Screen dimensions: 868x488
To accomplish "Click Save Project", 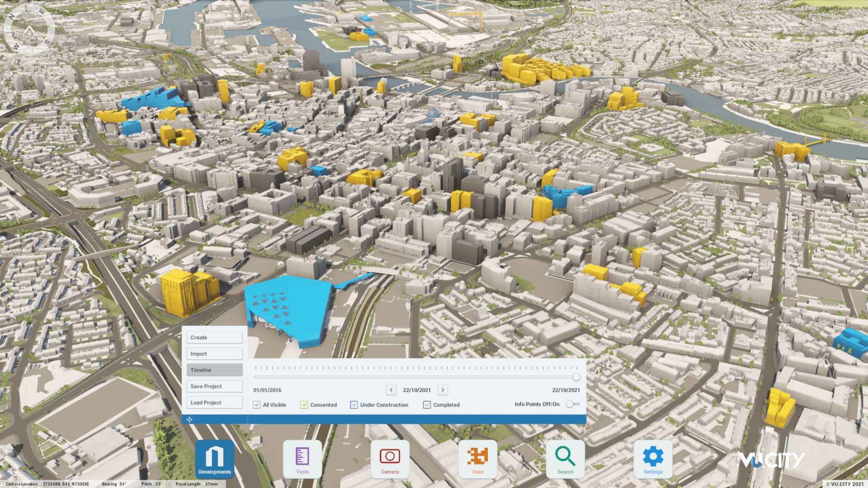I will 214,386.
